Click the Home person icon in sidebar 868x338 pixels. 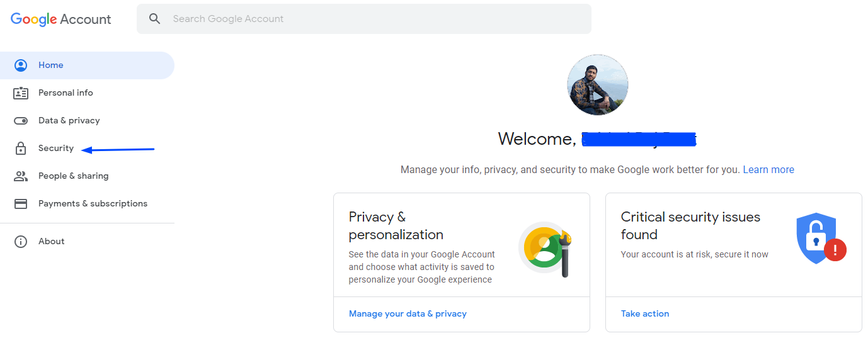click(x=21, y=65)
